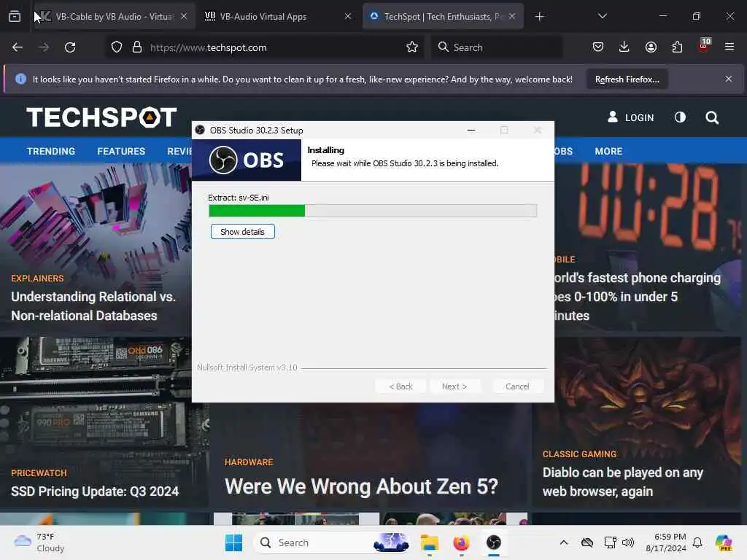Image resolution: width=747 pixels, height=560 pixels.
Task: Open the MORE nav item
Action: click(x=608, y=151)
